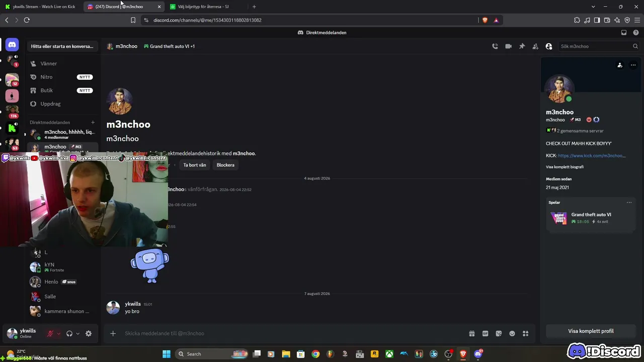644x362 pixels.
Task: Open the server with 176 notifications
Action: [x=12, y=112]
